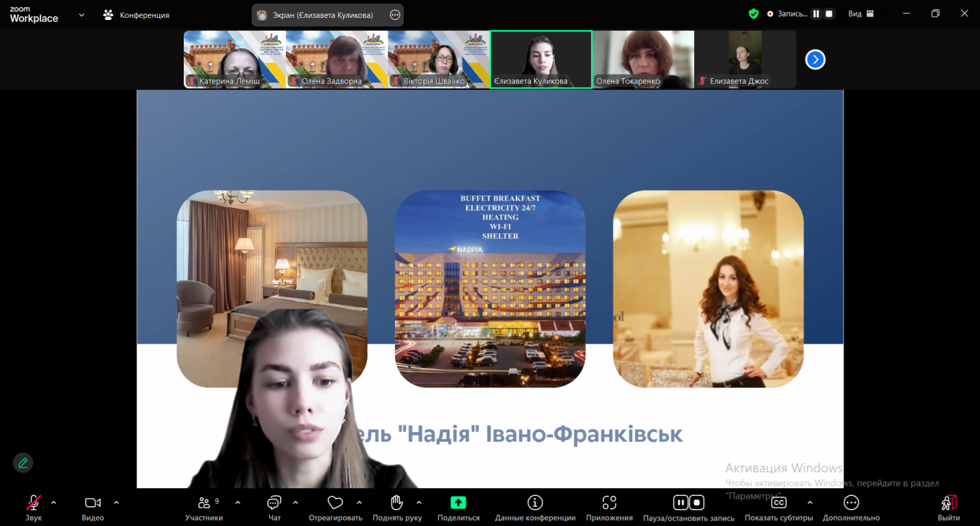Change layout with Вид button
The width and height of the screenshot is (980, 526).
[x=861, y=14]
